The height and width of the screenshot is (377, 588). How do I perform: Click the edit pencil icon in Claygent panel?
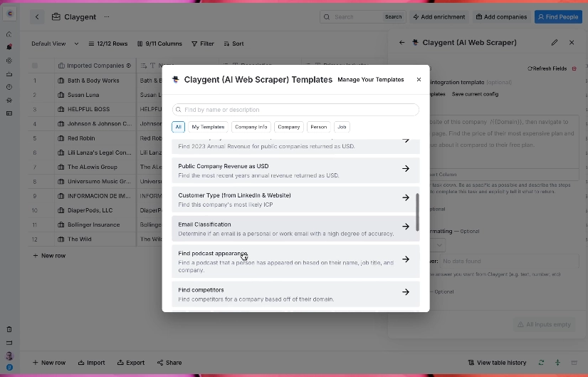pyautogui.click(x=555, y=43)
